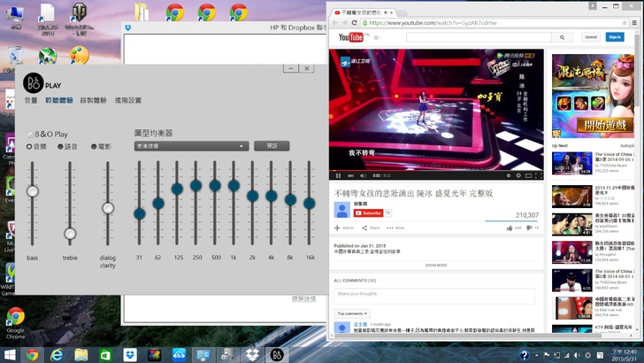Open the Chrome menu hamburger icon
This screenshot has width=644, height=363.
[634, 23]
